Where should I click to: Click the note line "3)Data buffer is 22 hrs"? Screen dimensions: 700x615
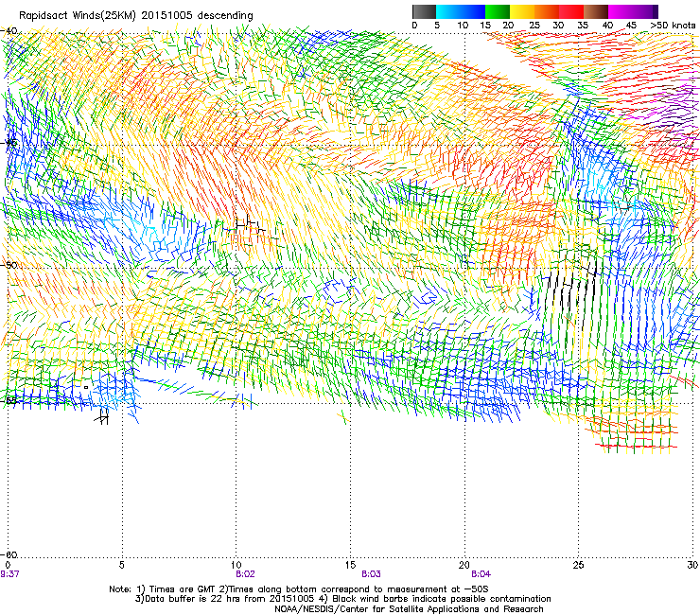click(342, 599)
